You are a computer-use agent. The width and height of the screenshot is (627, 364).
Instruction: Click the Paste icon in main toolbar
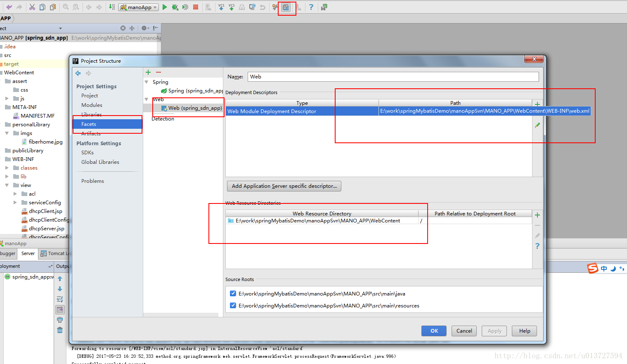point(53,7)
